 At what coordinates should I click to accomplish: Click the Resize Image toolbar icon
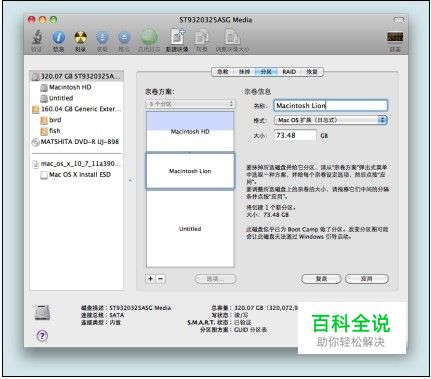coord(232,37)
